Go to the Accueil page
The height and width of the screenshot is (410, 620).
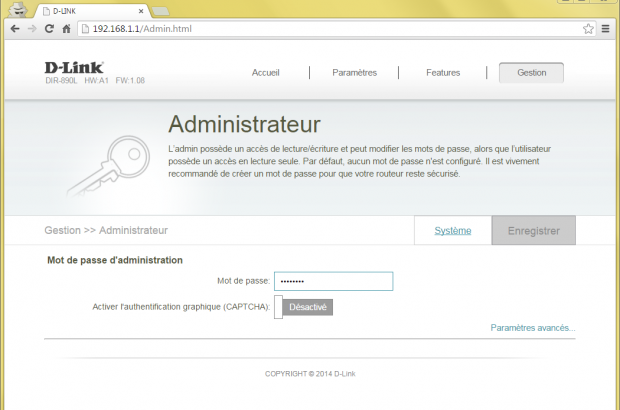[x=265, y=73]
